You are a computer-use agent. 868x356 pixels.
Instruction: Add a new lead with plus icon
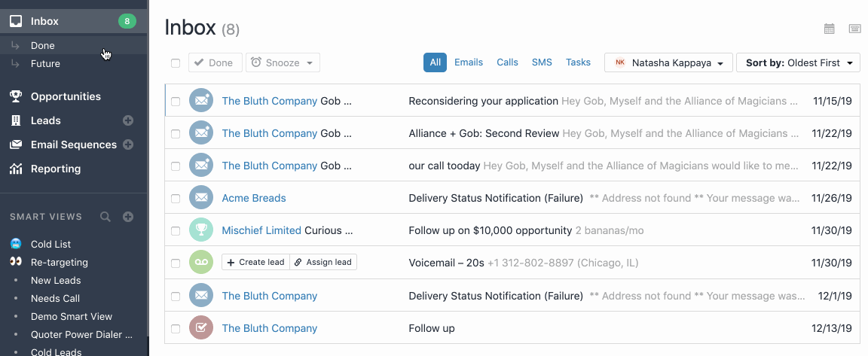[x=128, y=120]
